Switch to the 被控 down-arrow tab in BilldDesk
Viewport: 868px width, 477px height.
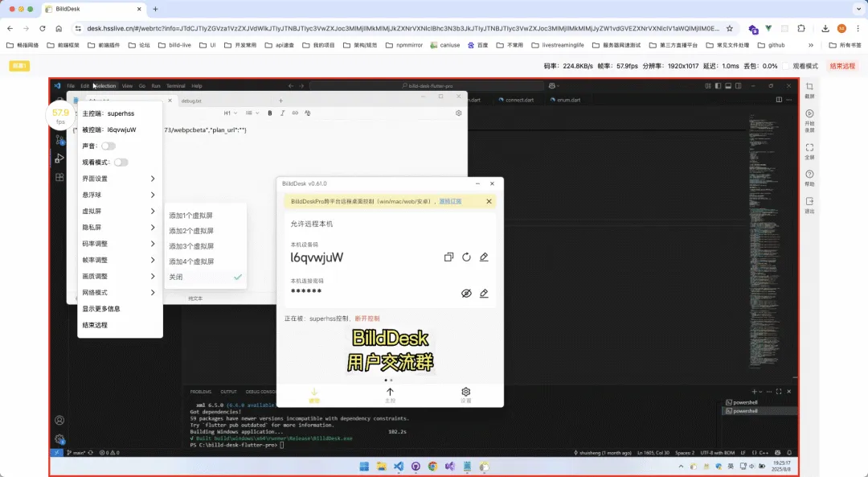click(x=314, y=394)
